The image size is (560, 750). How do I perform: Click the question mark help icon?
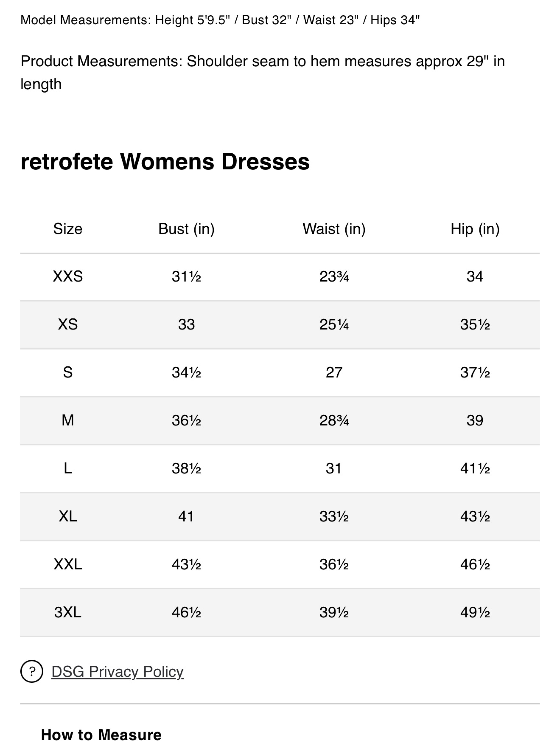32,671
